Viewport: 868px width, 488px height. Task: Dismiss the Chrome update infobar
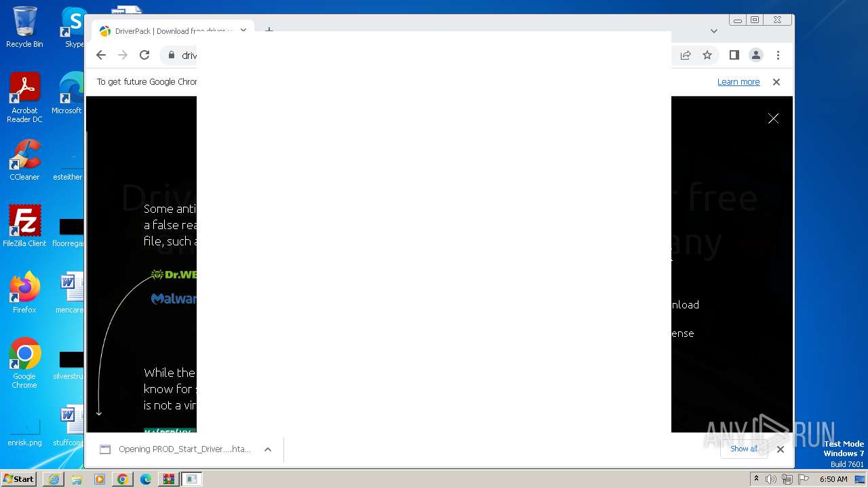coord(776,82)
